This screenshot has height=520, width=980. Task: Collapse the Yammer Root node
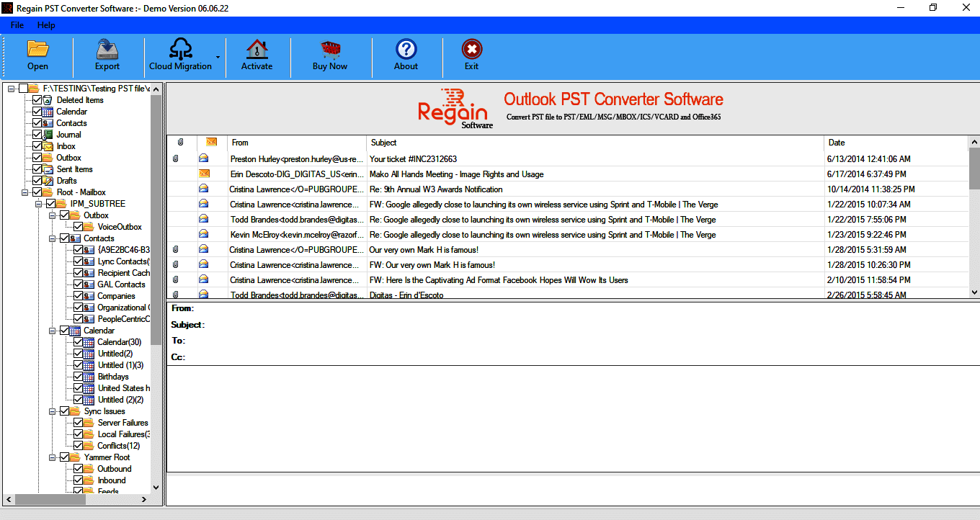tap(53, 457)
